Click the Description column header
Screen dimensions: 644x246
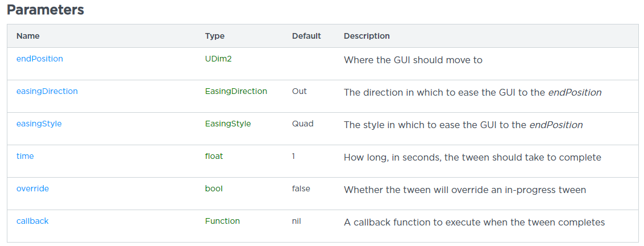(x=367, y=36)
